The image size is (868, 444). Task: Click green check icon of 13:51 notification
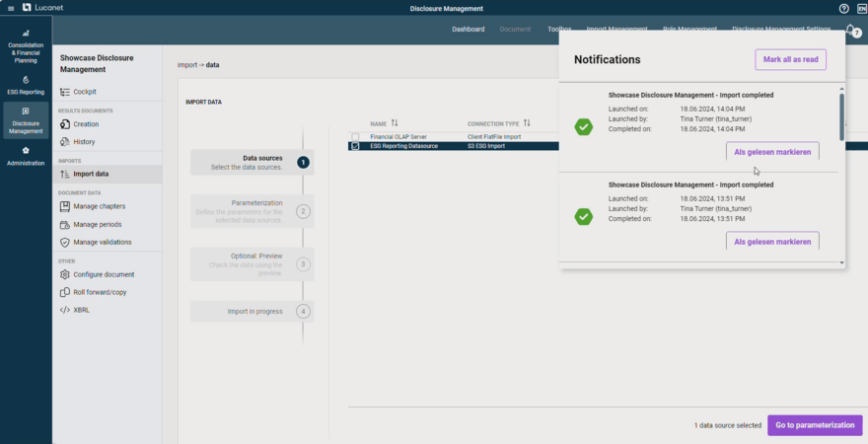[x=584, y=216]
